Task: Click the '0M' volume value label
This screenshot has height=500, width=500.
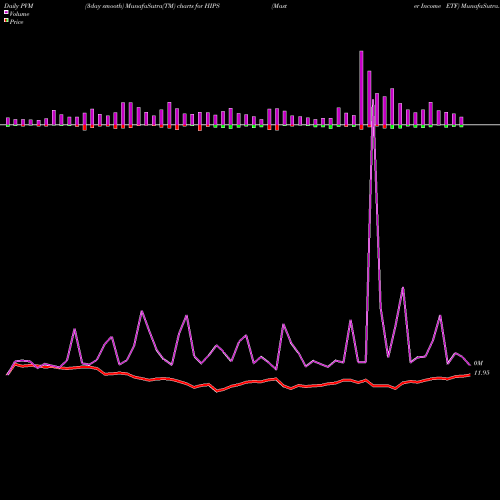Action: point(478,363)
